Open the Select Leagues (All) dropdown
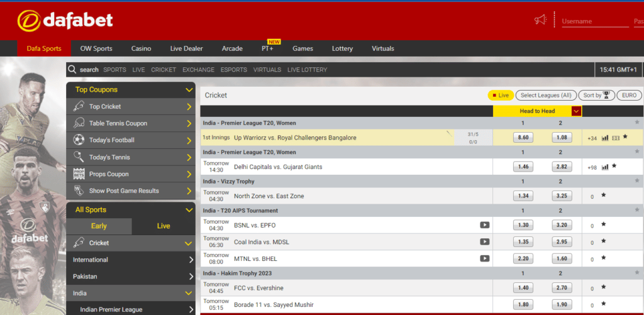Image resolution: width=644 pixels, height=315 pixels. coord(546,96)
